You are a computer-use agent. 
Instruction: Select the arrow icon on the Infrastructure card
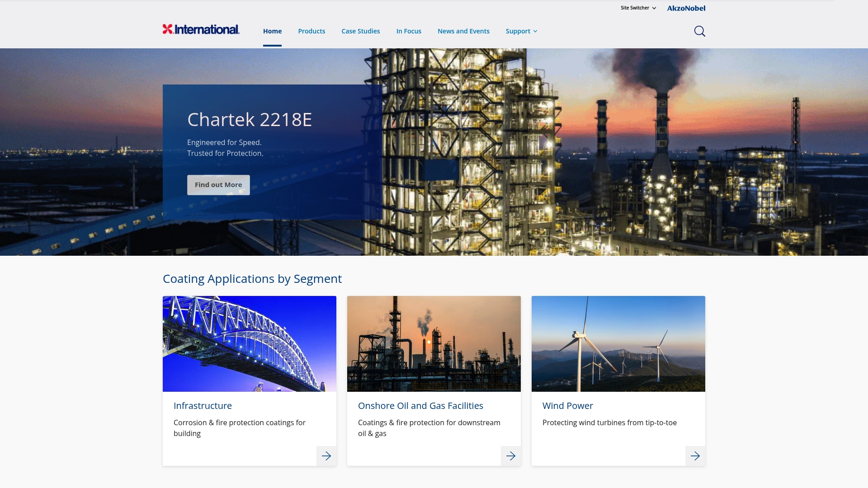point(326,455)
